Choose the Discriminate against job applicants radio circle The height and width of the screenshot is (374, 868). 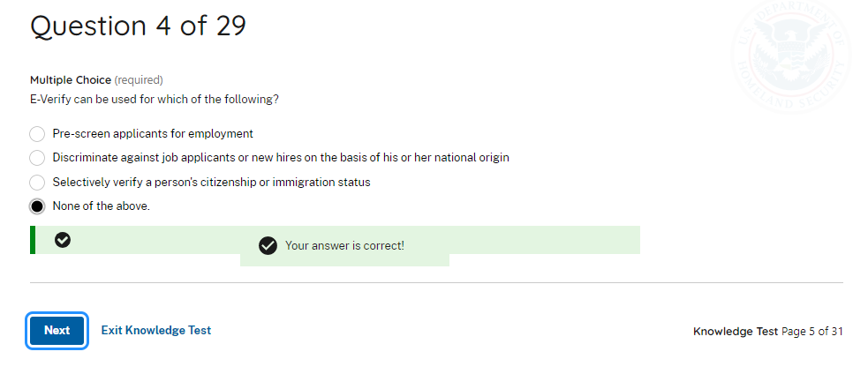click(x=37, y=158)
